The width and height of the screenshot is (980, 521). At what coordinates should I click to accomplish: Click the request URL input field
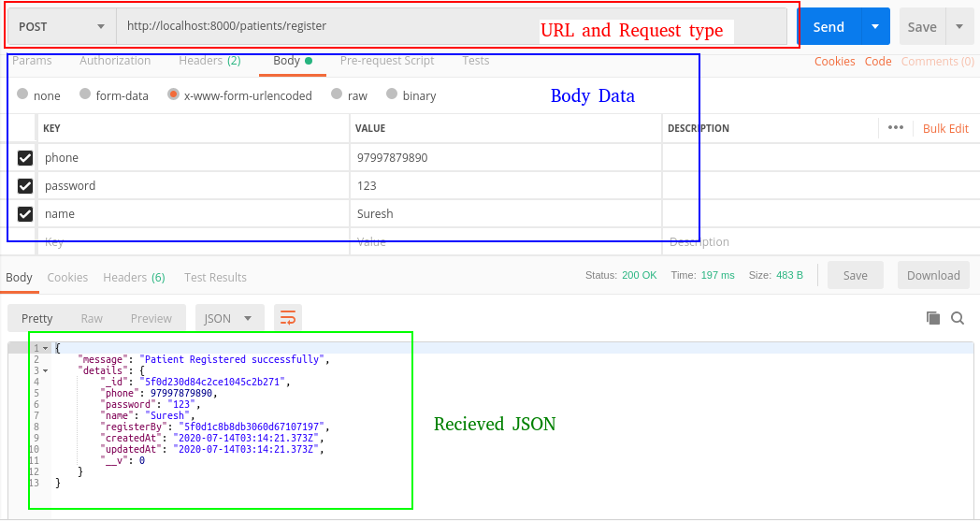pos(452,26)
